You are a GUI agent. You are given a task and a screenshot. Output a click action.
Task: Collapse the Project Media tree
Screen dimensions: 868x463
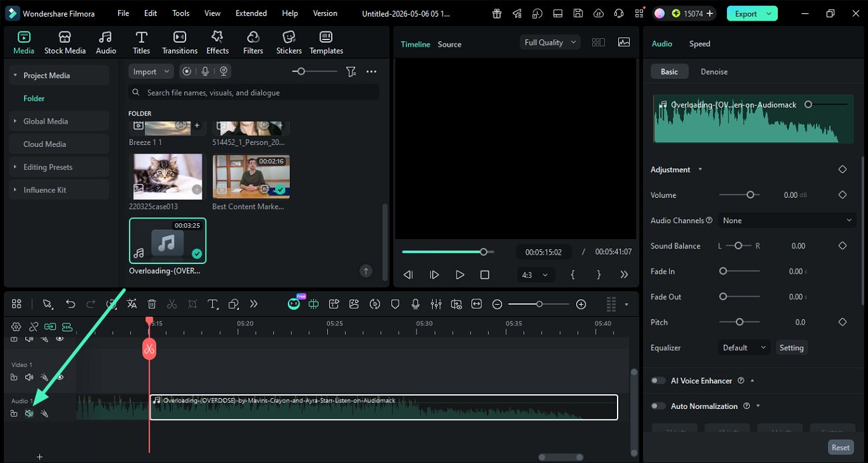(x=15, y=75)
